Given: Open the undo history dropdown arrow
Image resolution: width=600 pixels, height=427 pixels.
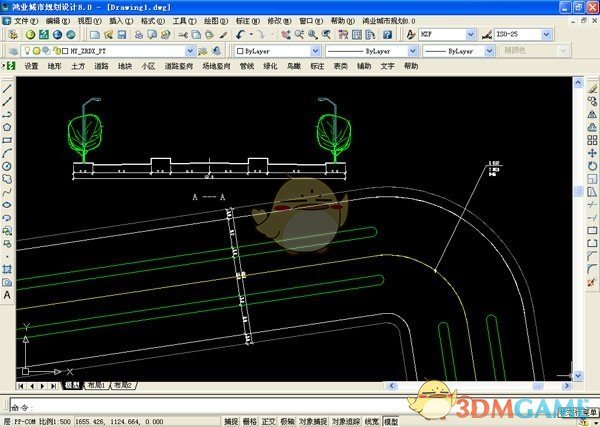Looking at the screenshot, I should (x=251, y=35).
